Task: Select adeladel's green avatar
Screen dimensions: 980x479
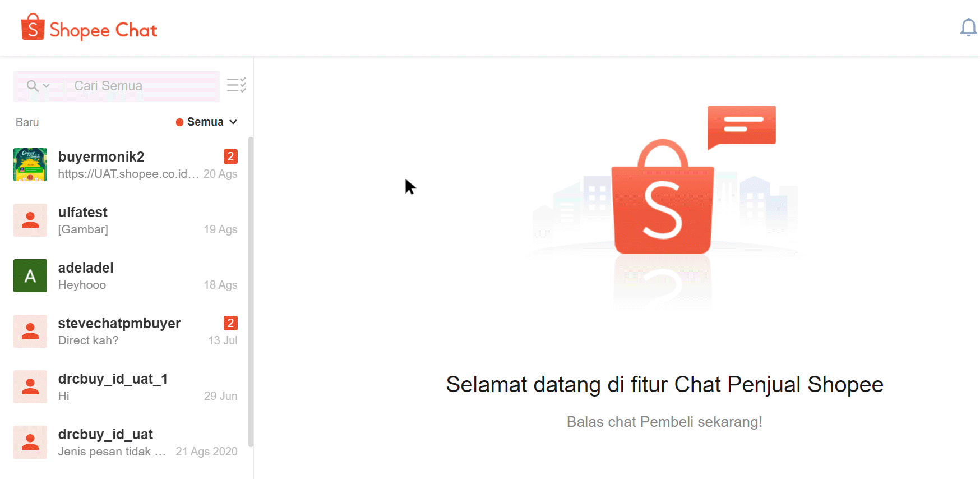Action: (x=30, y=275)
